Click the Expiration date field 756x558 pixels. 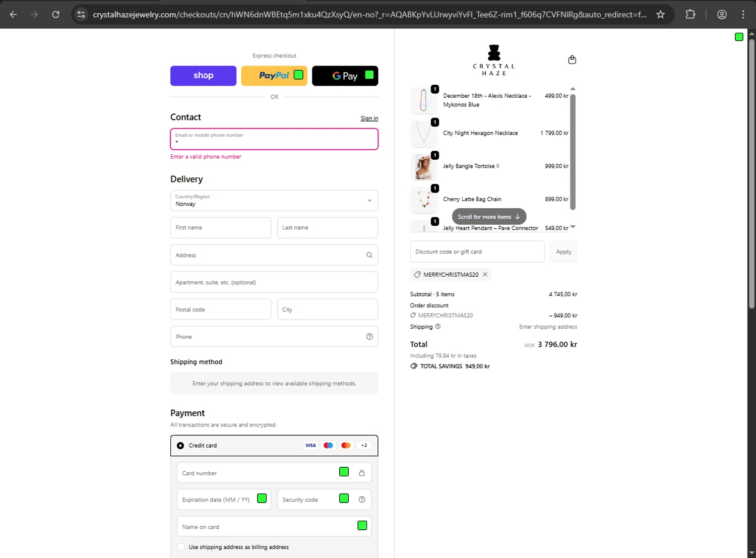tap(224, 500)
